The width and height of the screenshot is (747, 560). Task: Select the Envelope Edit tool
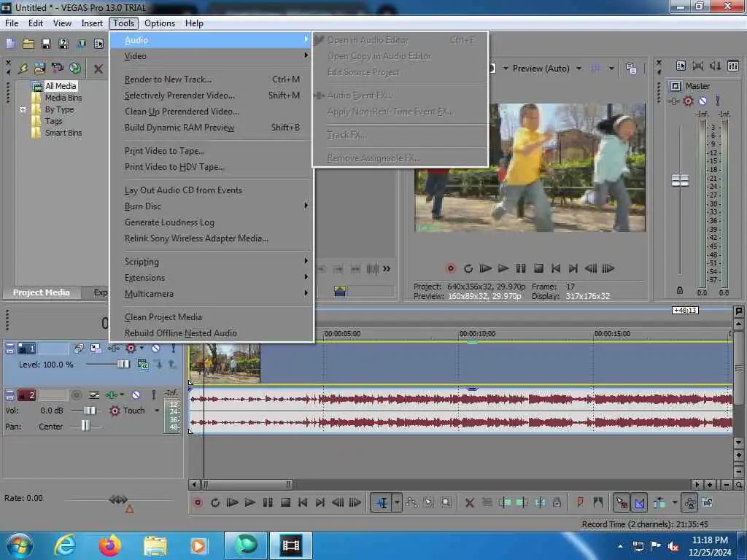pyautogui.click(x=411, y=503)
